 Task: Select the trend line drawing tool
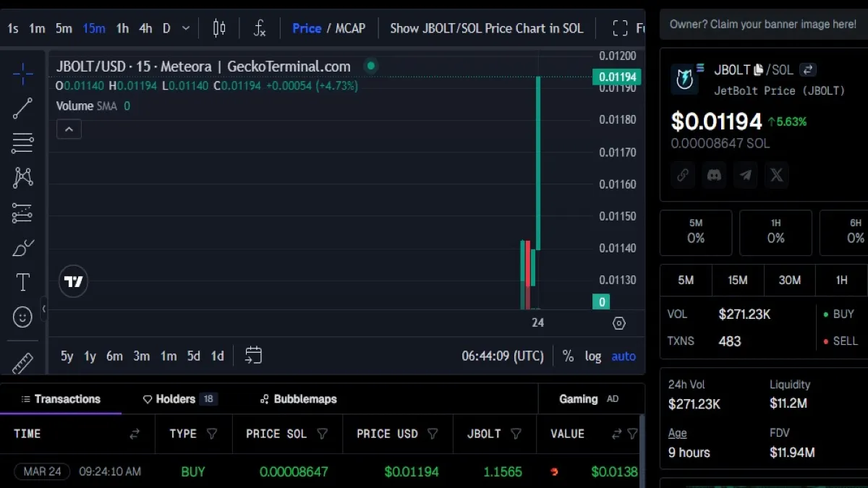tap(22, 108)
